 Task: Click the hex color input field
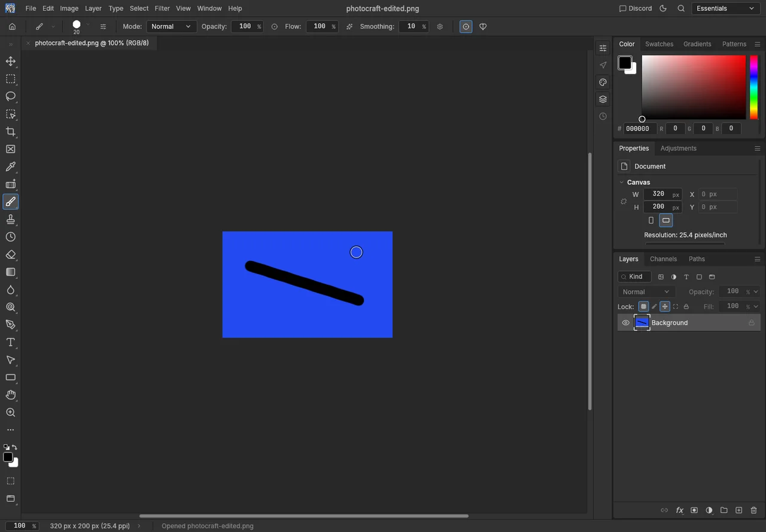coord(639,129)
